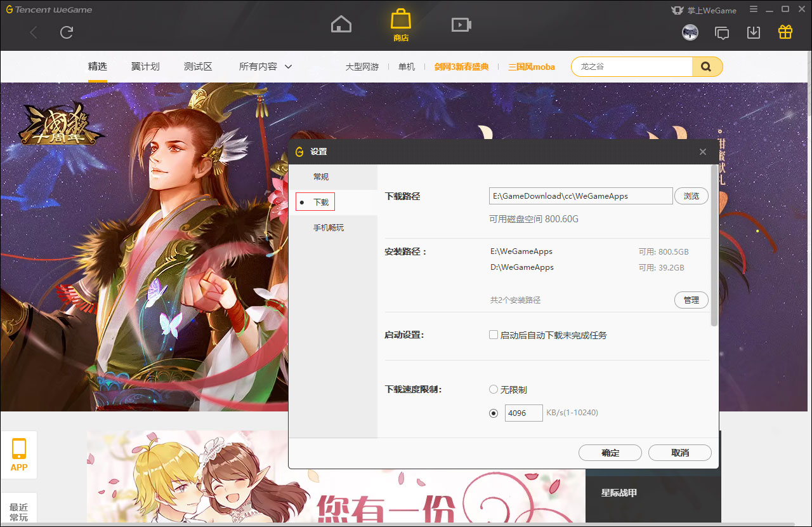The width and height of the screenshot is (812, 527).
Task: Expand the 所有内容 dropdown
Action: (x=265, y=66)
